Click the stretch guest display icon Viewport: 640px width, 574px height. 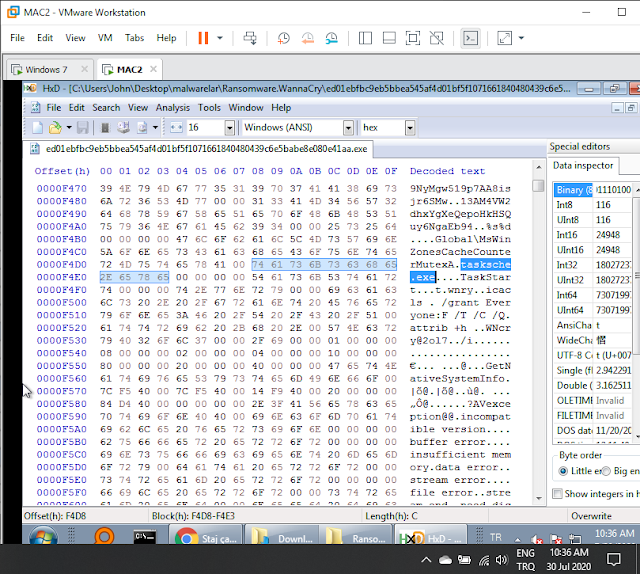point(504,38)
